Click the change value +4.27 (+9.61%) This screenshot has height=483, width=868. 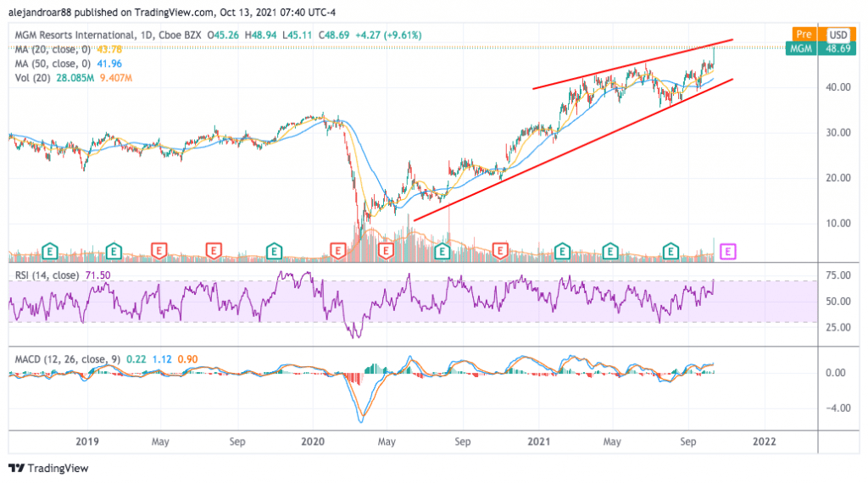click(388, 35)
